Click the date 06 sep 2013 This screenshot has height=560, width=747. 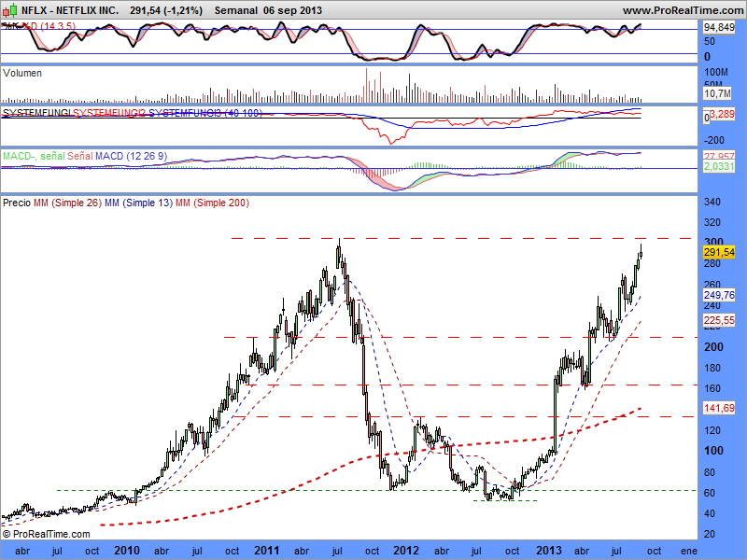pyautogui.click(x=292, y=10)
